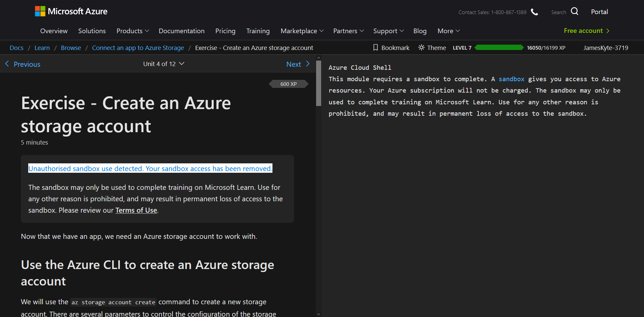Click the Next unit link
The width and height of the screenshot is (644, 317).
(x=294, y=64)
